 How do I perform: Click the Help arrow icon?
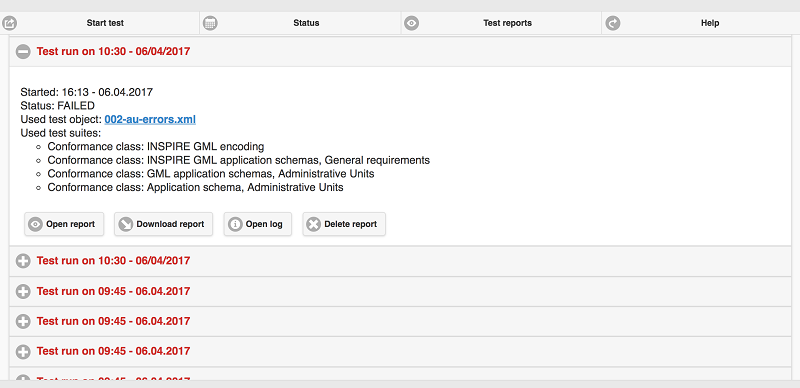click(613, 23)
